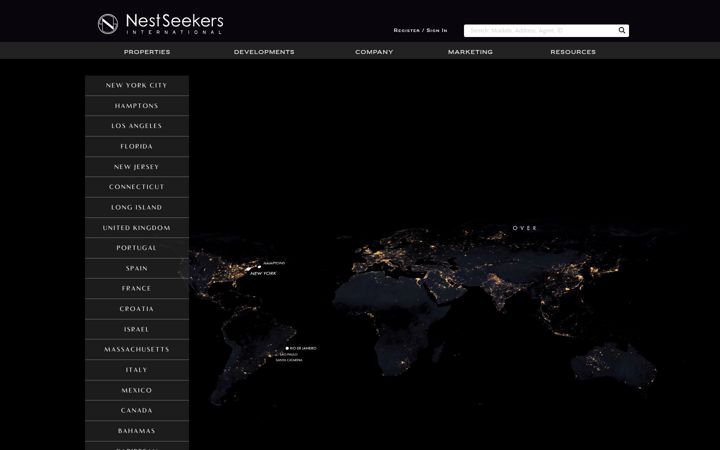Go to the Portugal region
Screen dimensions: 720x450
coord(137,248)
